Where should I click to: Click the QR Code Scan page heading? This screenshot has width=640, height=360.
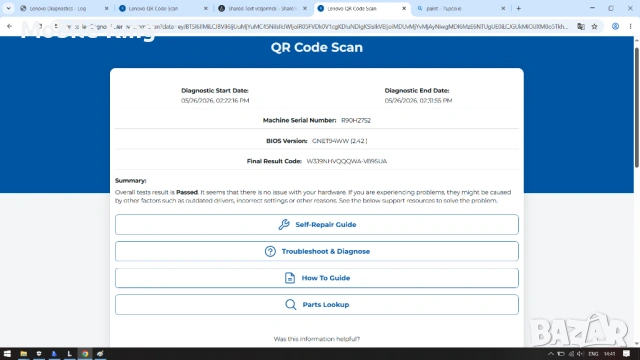[x=317, y=47]
